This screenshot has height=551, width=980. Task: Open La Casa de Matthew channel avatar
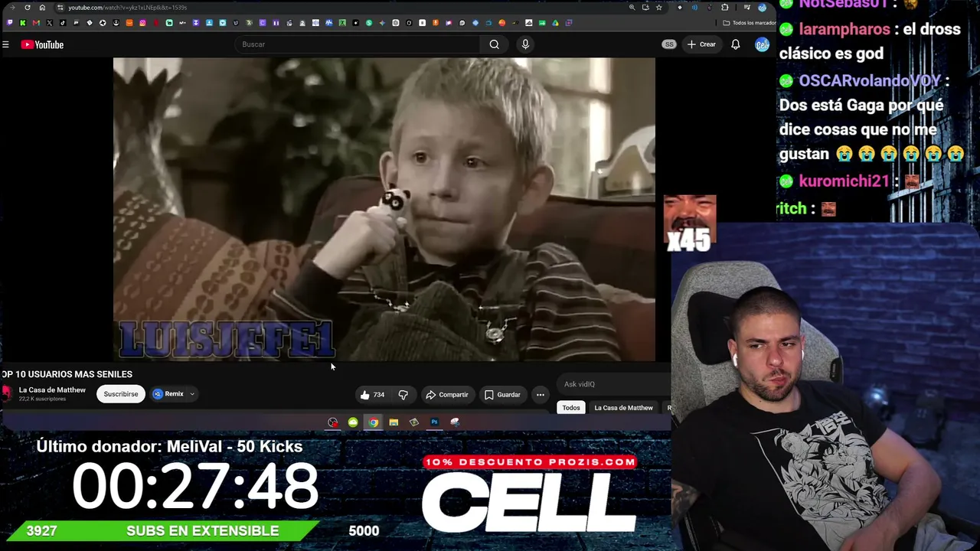(x=6, y=393)
